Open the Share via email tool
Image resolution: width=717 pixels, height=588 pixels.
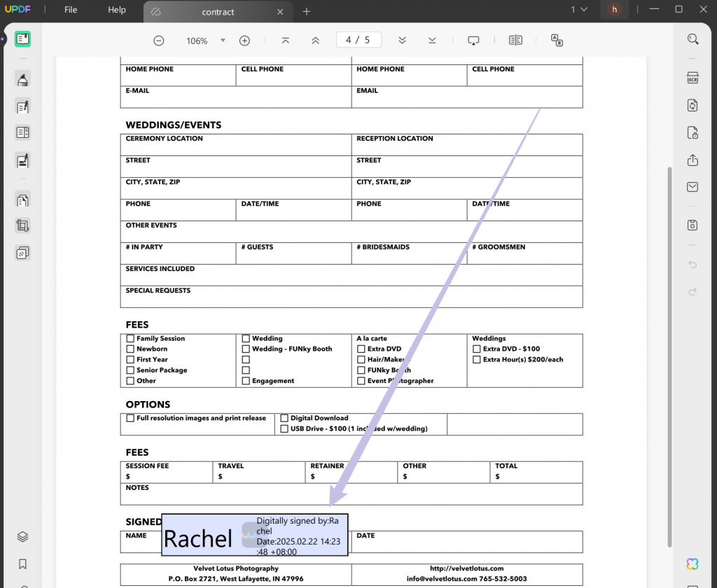(x=692, y=187)
